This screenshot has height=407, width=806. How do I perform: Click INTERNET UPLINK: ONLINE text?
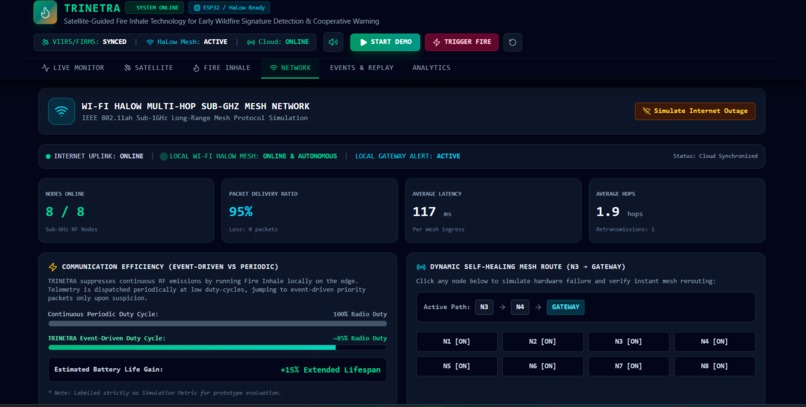point(99,156)
